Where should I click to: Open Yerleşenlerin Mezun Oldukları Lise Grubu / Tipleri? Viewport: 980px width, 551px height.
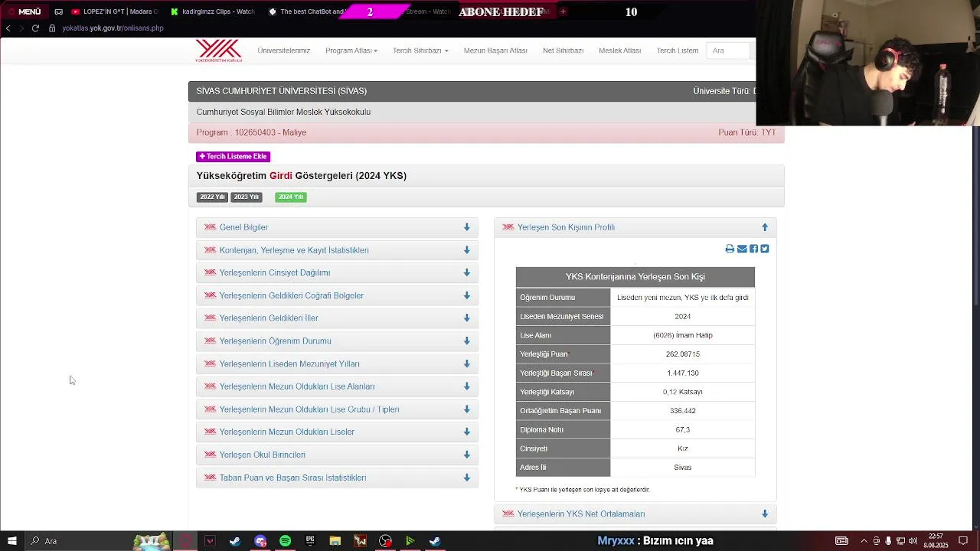pyautogui.click(x=309, y=409)
